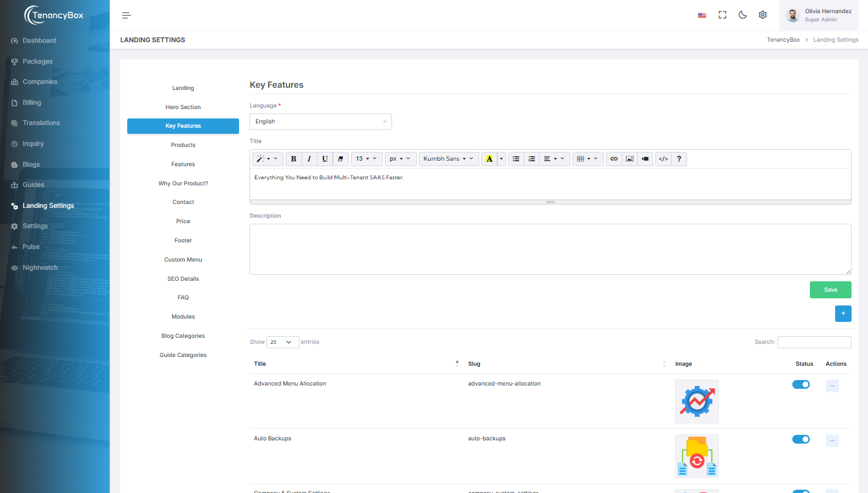Click the green Save button
The height and width of the screenshot is (493, 868).
pos(830,290)
